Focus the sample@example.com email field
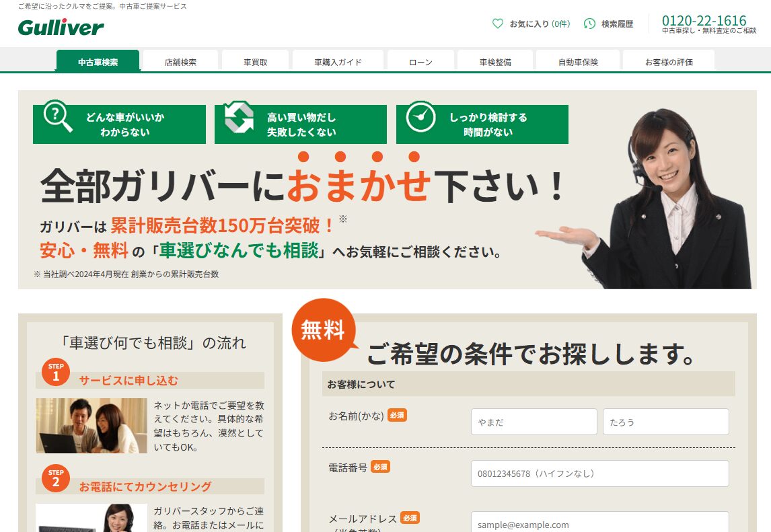This screenshot has height=532, width=771. tap(600, 523)
